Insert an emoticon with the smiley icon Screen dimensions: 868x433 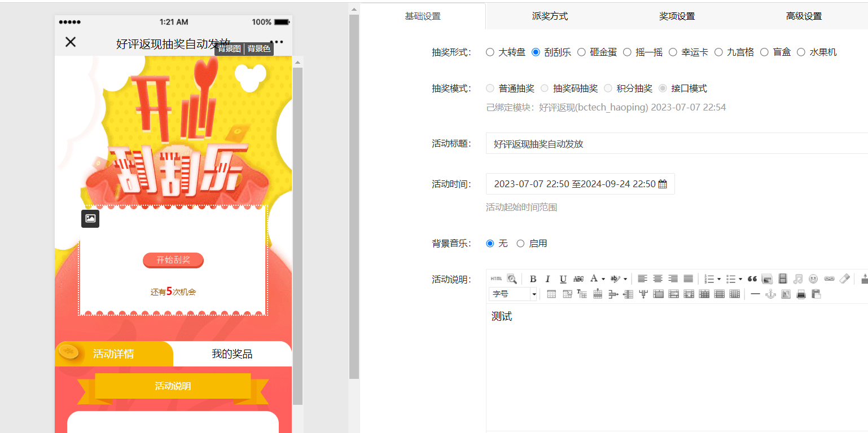click(813, 279)
